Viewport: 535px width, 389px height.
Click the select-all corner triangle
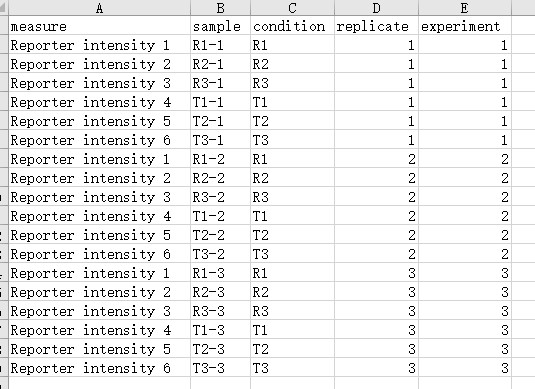coord(4,8)
